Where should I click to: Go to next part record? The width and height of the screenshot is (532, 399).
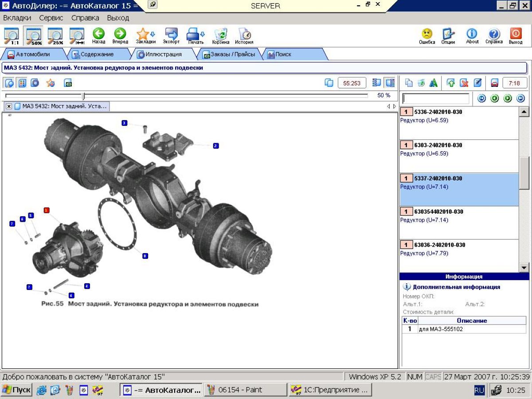click(508, 98)
